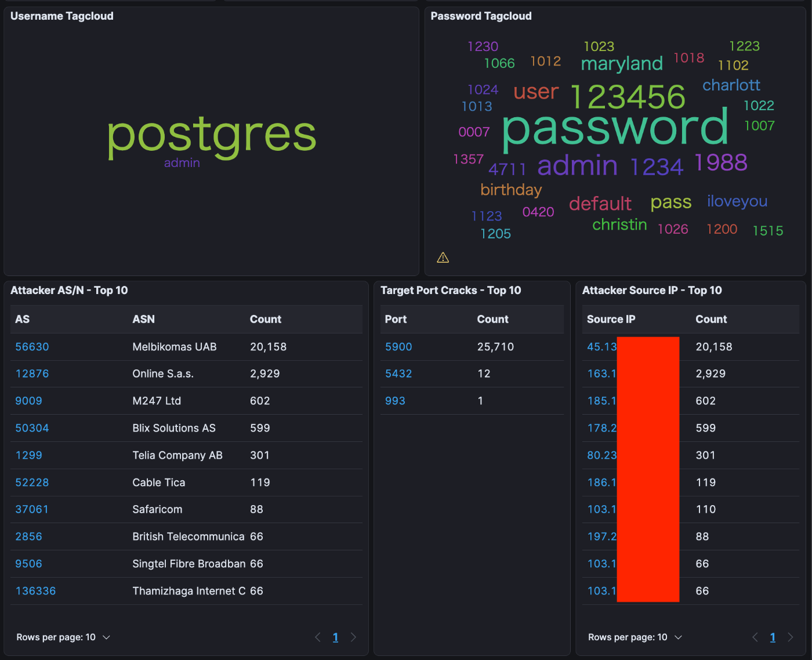Click '0007' tag in Password Tagcloud
This screenshot has height=660, width=812.
pyautogui.click(x=474, y=132)
